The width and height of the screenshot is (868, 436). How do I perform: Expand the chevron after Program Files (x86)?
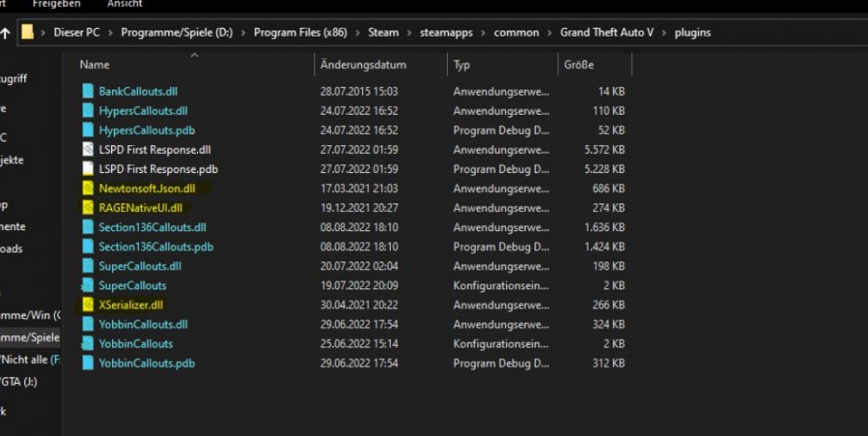358,33
